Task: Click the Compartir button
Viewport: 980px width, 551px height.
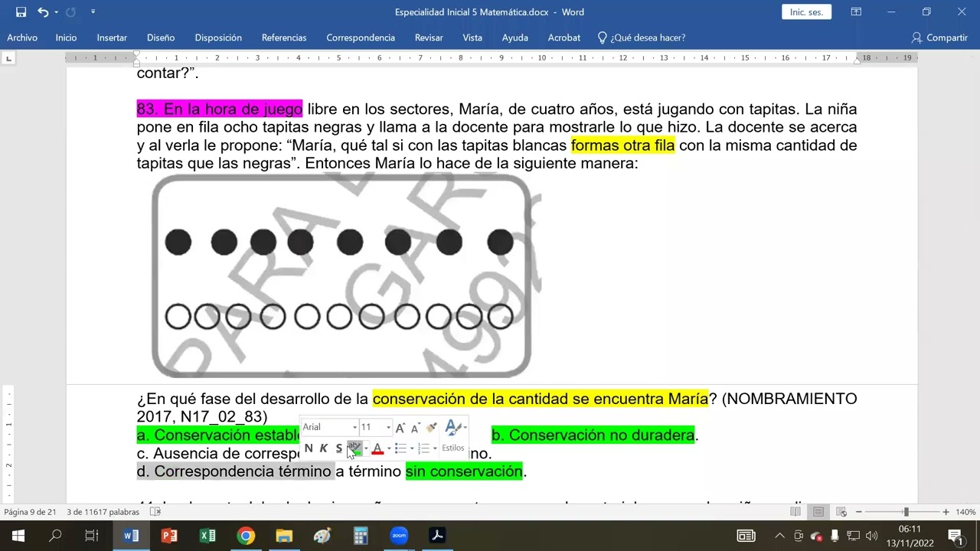Action: coord(939,37)
